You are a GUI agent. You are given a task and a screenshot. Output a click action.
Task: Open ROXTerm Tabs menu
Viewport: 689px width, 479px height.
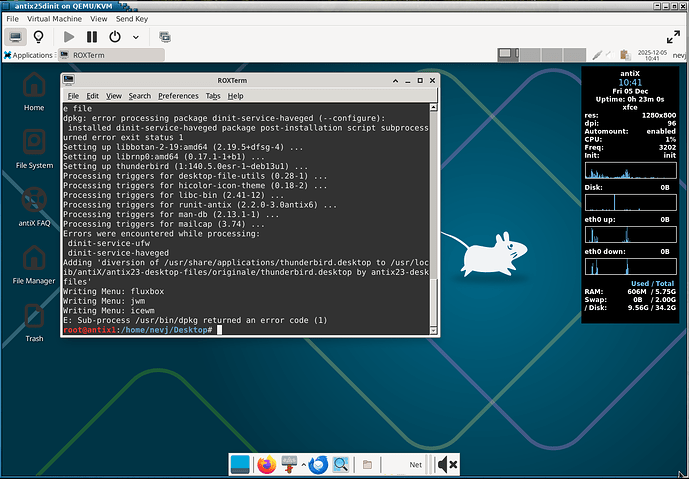(x=213, y=96)
